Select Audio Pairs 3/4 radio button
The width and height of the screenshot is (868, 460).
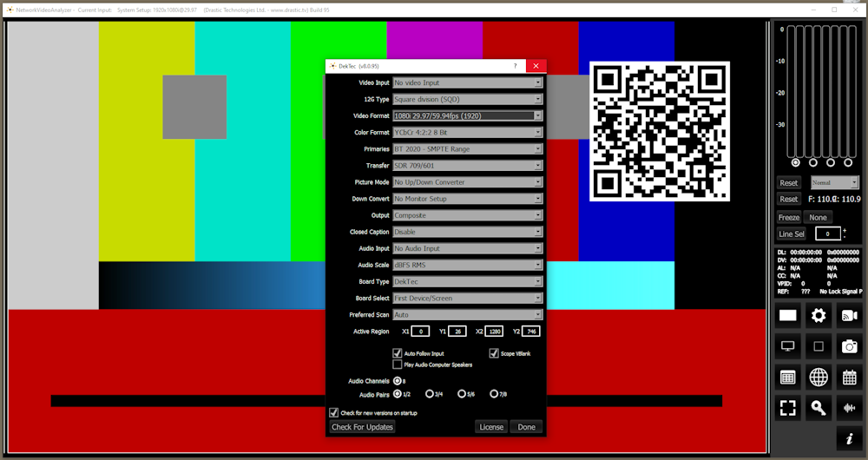coord(430,394)
